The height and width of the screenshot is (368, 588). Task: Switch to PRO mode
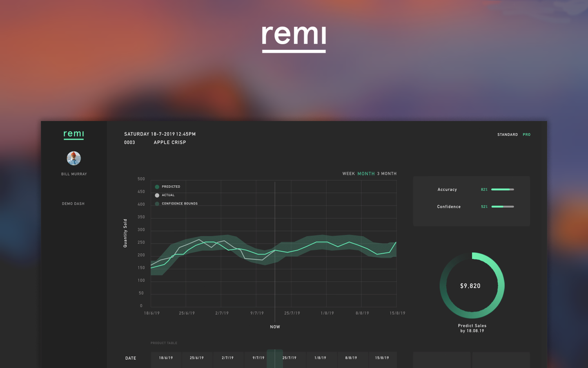tap(527, 135)
